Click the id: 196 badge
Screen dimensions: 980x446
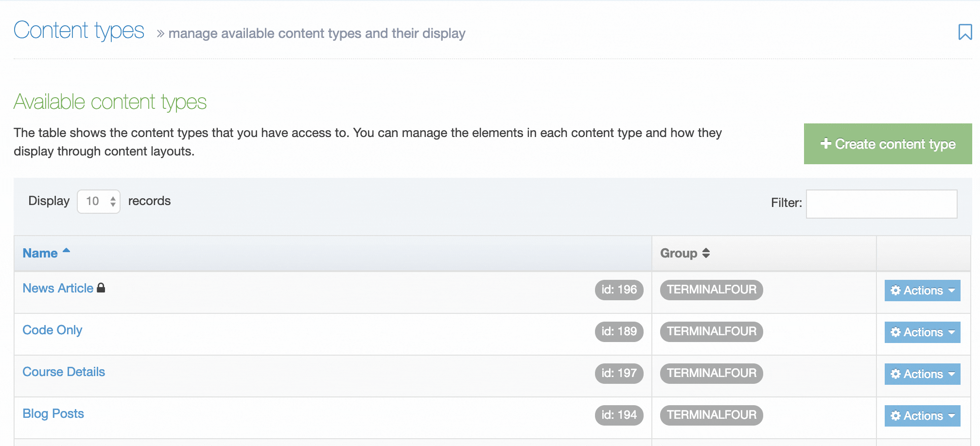pos(619,290)
